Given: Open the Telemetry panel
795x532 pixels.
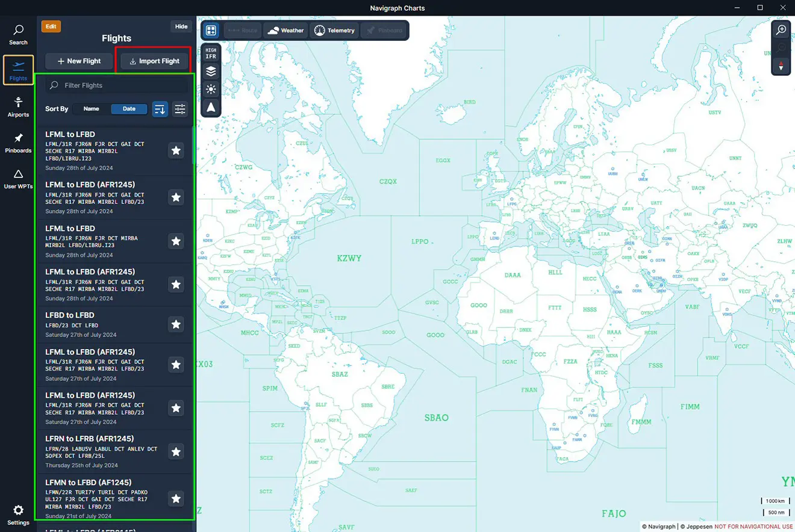Looking at the screenshot, I should 334,30.
